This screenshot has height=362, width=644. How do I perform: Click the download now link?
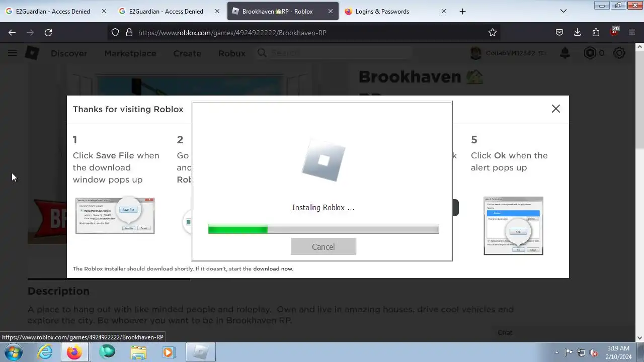coord(273,268)
